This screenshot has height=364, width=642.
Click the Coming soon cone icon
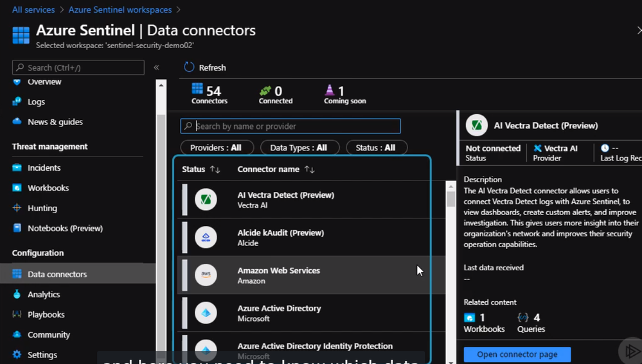330,90
